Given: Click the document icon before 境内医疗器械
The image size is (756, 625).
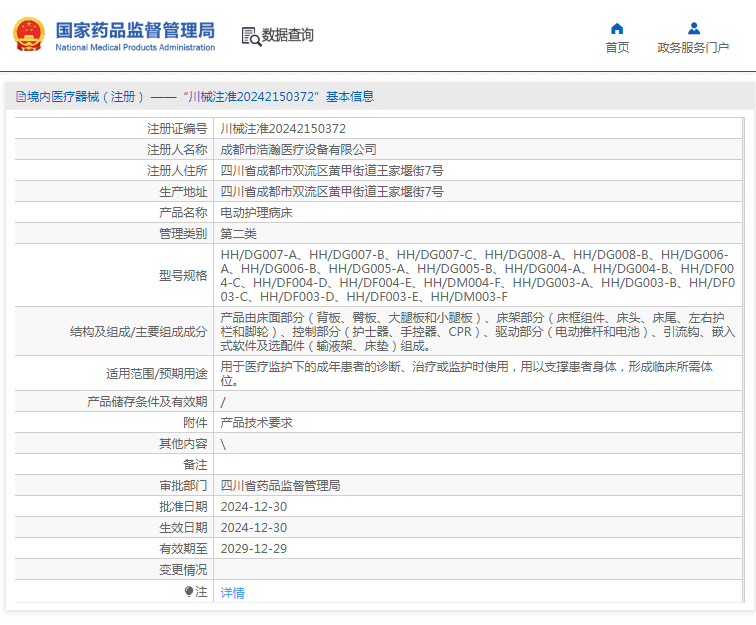Looking at the screenshot, I should coord(21,97).
